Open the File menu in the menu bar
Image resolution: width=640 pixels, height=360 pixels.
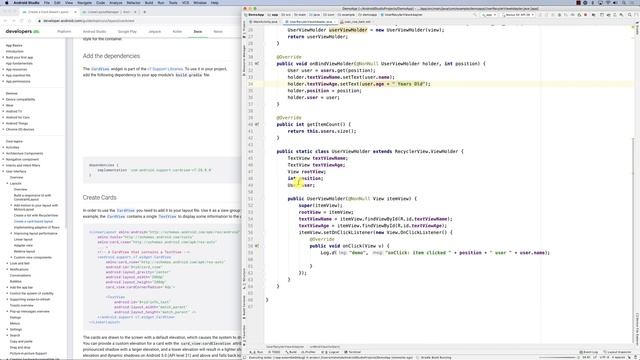[47, 2]
